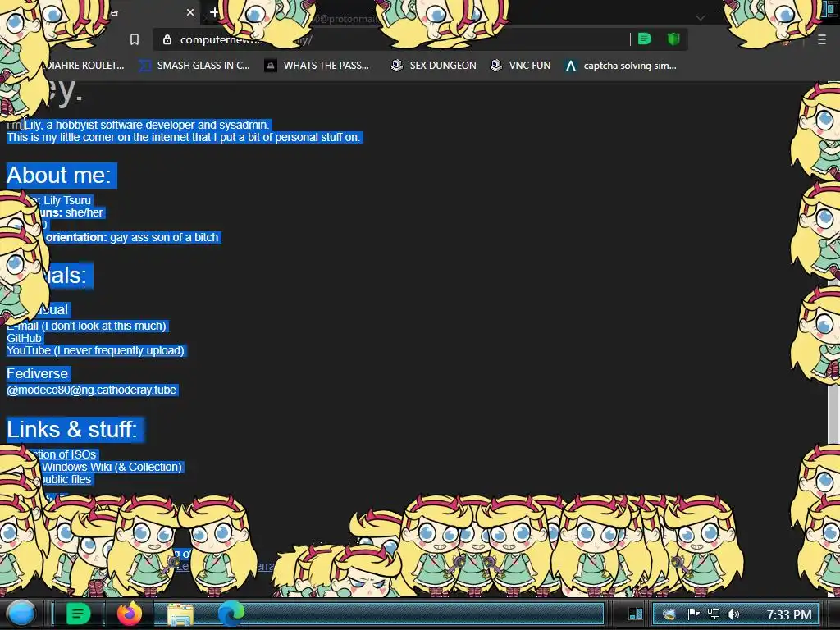Bookmark this page with bookmark icon
Image resolution: width=840 pixels, height=630 pixels.
pyautogui.click(x=135, y=39)
